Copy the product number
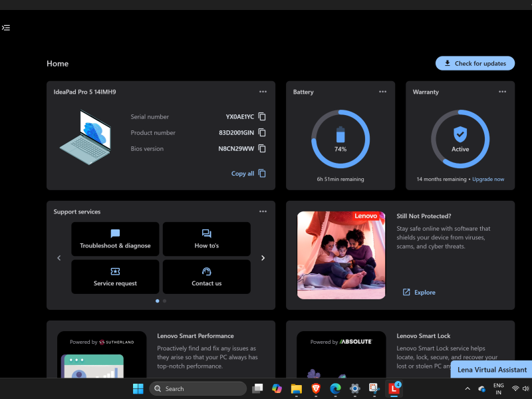The height and width of the screenshot is (399, 532). (261, 132)
